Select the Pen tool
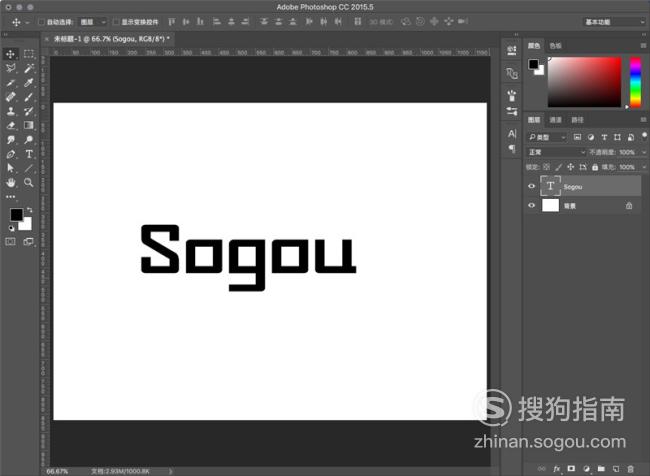The height and width of the screenshot is (476, 650). coord(10,154)
